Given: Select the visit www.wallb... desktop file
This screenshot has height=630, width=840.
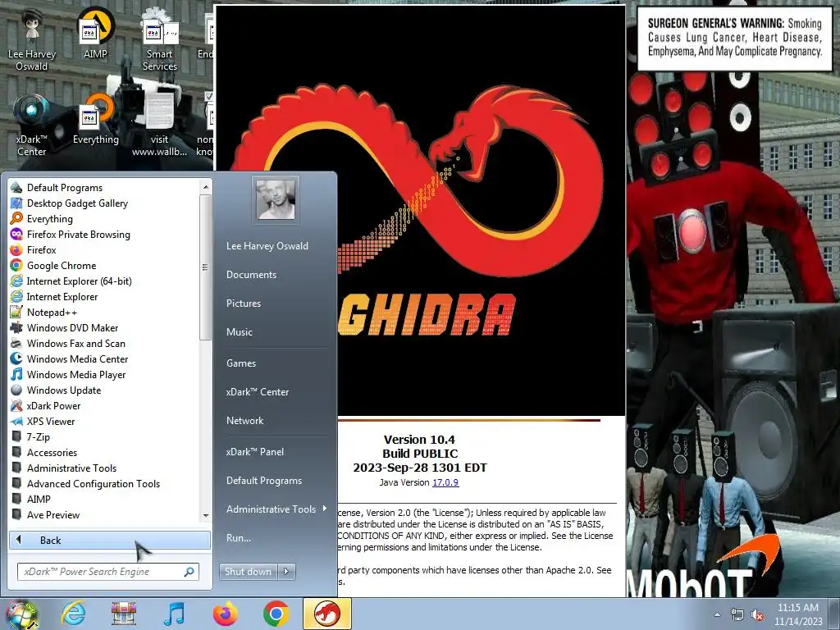Looking at the screenshot, I should coord(159,126).
